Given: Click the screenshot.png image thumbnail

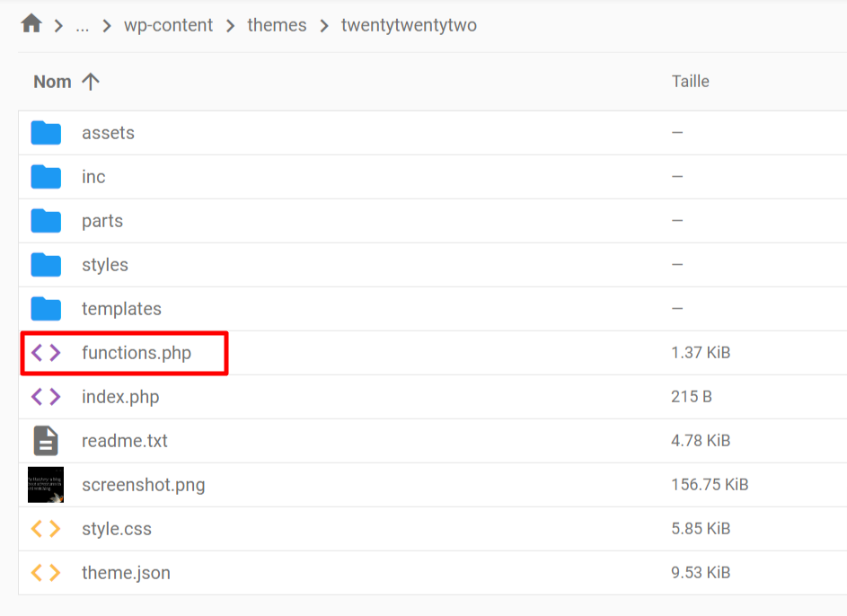Looking at the screenshot, I should (46, 484).
